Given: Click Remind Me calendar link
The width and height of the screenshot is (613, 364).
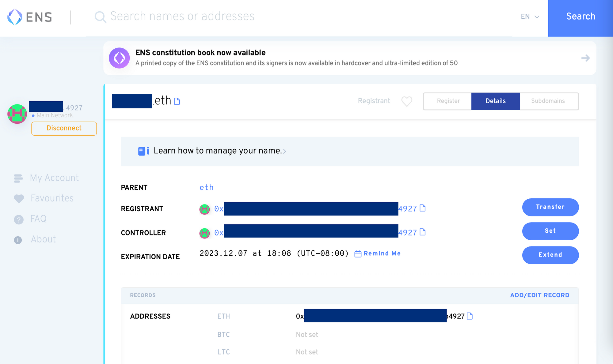Looking at the screenshot, I should pos(378,253).
